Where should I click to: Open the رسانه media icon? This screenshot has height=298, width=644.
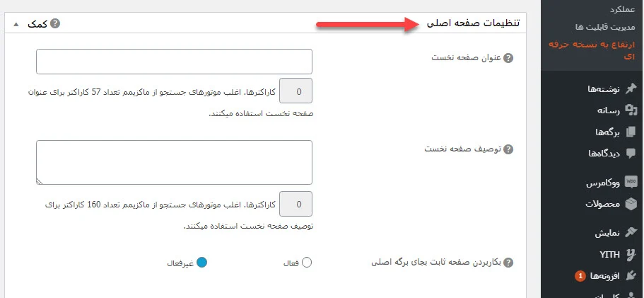[x=631, y=110]
